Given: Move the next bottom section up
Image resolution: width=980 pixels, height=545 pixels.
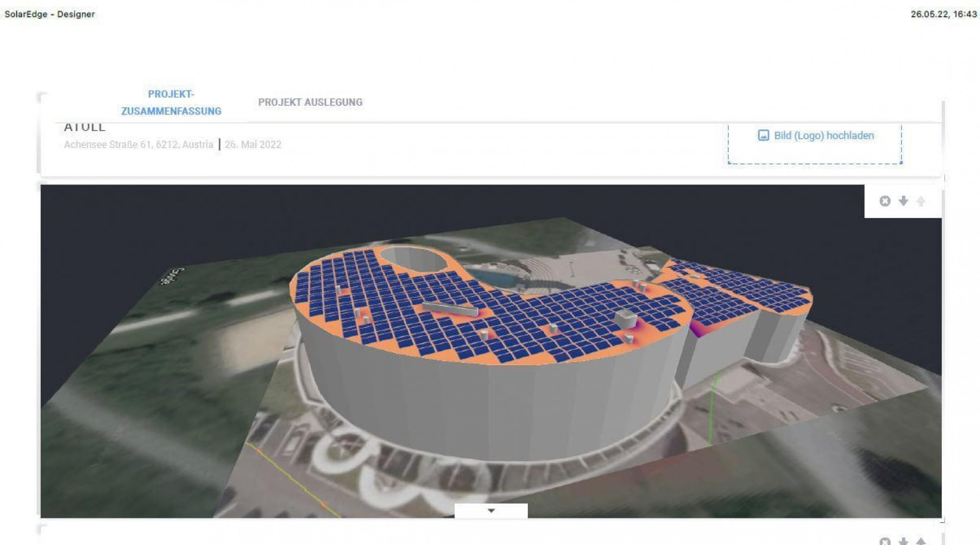Looking at the screenshot, I should pos(921,541).
